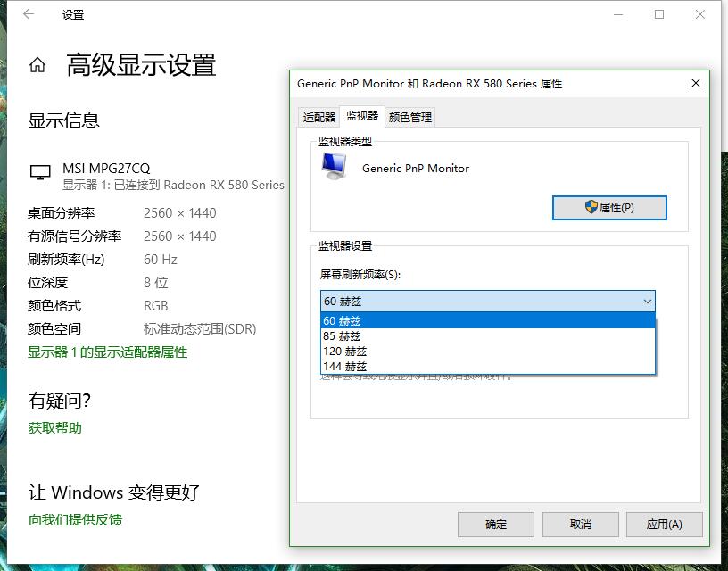Pick 120 赫兹 from the dropdown list
This screenshot has height=571, width=728.
tap(346, 351)
